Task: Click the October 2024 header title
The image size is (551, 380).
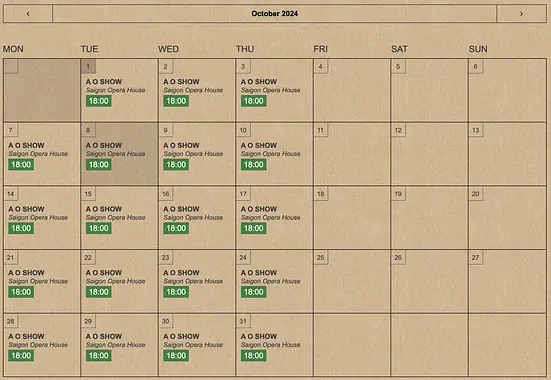Action: (274, 14)
